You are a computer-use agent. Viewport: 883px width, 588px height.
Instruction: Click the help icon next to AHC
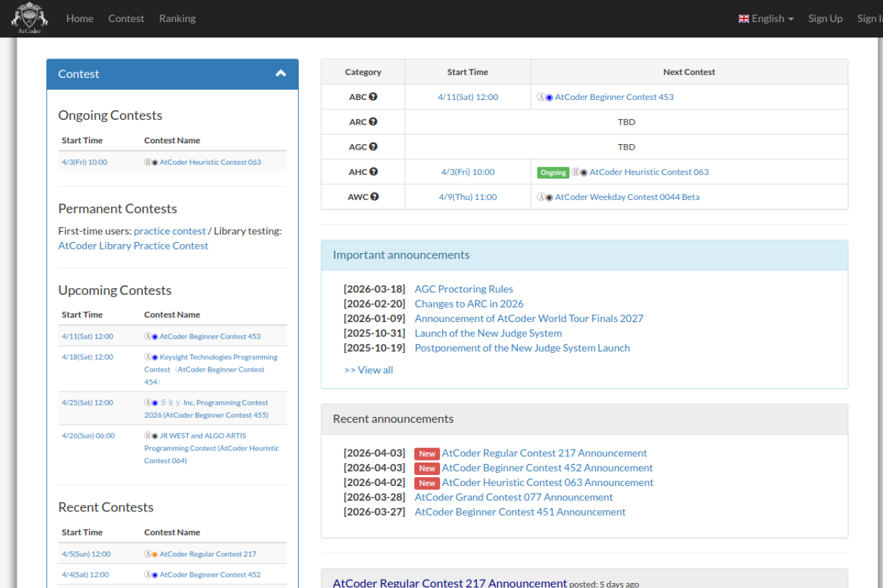pos(374,172)
